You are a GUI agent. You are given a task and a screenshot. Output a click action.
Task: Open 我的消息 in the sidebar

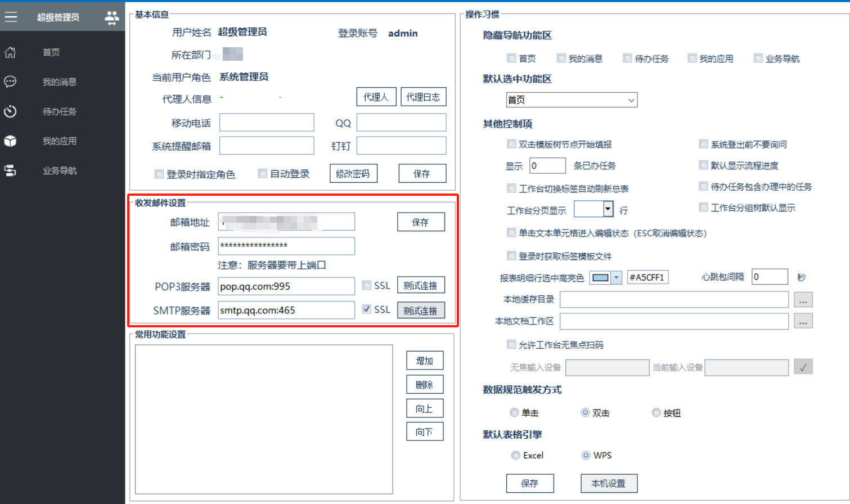click(x=60, y=82)
